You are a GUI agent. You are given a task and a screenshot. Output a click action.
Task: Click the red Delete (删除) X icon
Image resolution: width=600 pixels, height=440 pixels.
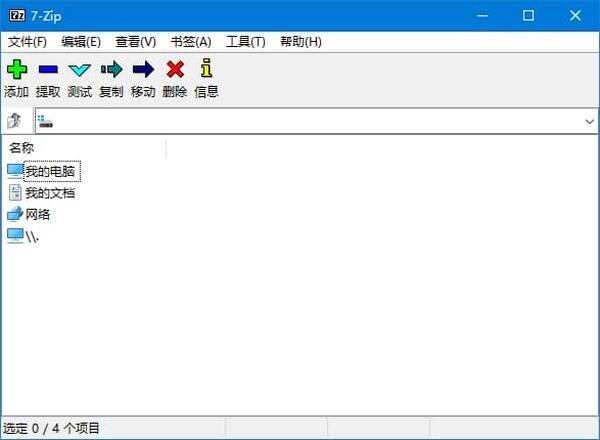click(175, 69)
